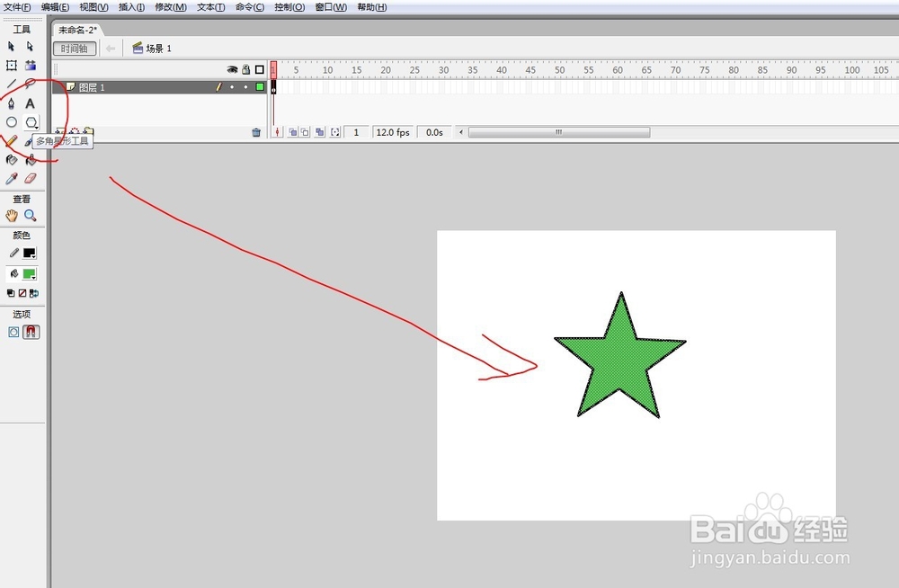The height and width of the screenshot is (588, 899).
Task: Open the fill color picker dropdown
Action: 30,273
